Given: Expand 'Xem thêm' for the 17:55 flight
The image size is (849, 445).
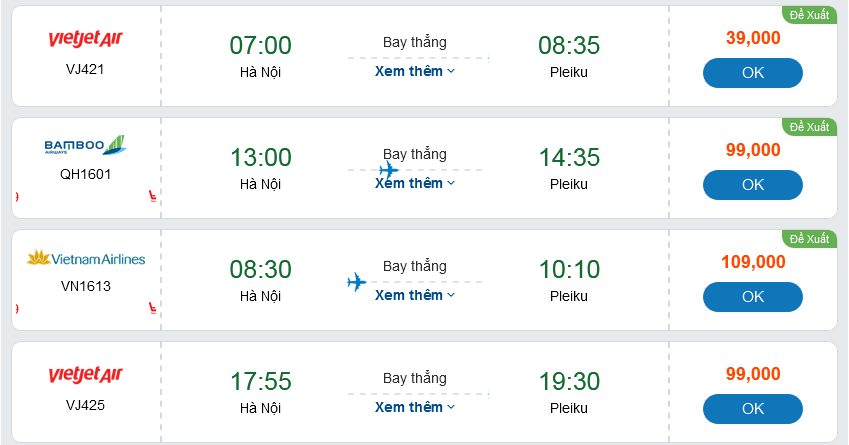Looking at the screenshot, I should pos(415,407).
